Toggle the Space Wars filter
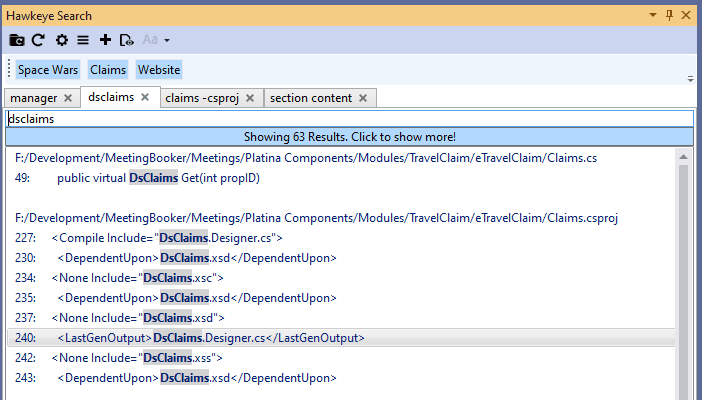702x400 pixels. pos(48,70)
